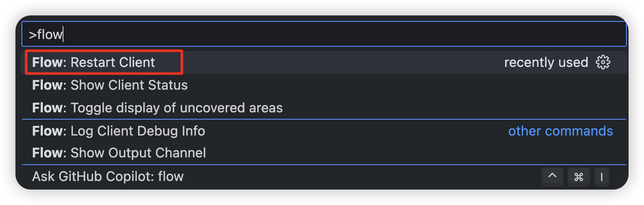Click bold "Flow" prefix of Toggle display row

click(47, 108)
